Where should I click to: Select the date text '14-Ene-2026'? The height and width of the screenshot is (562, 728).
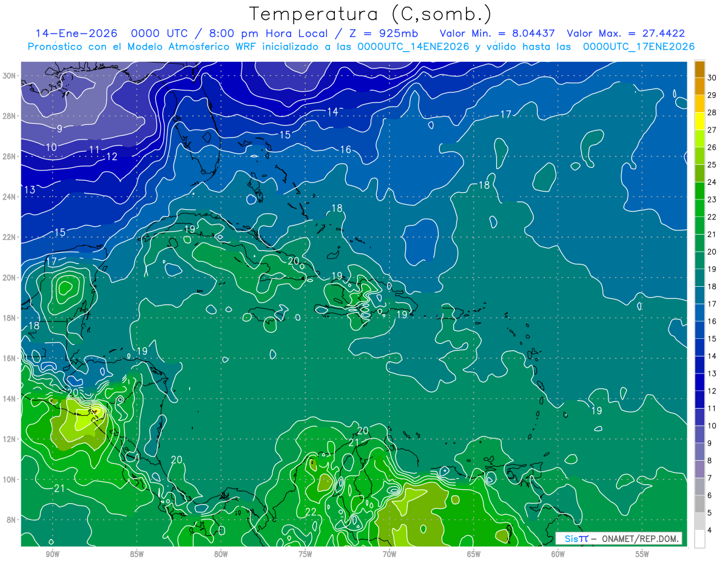point(75,34)
